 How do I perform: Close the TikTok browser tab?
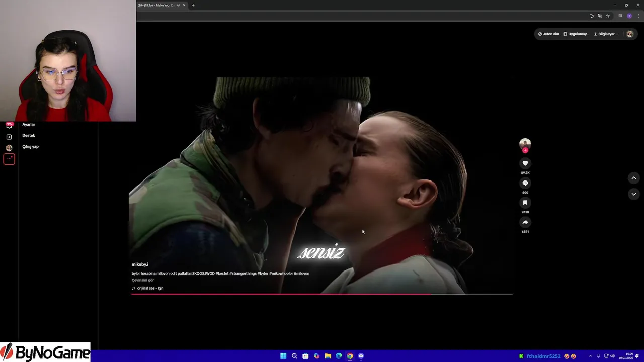pos(184,5)
